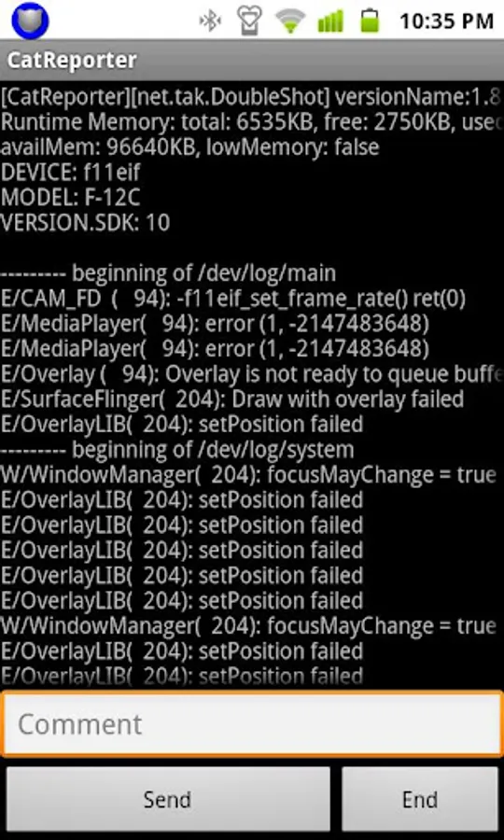504x840 pixels.
Task: Tap the Bluetooth status icon
Action: coord(210,21)
